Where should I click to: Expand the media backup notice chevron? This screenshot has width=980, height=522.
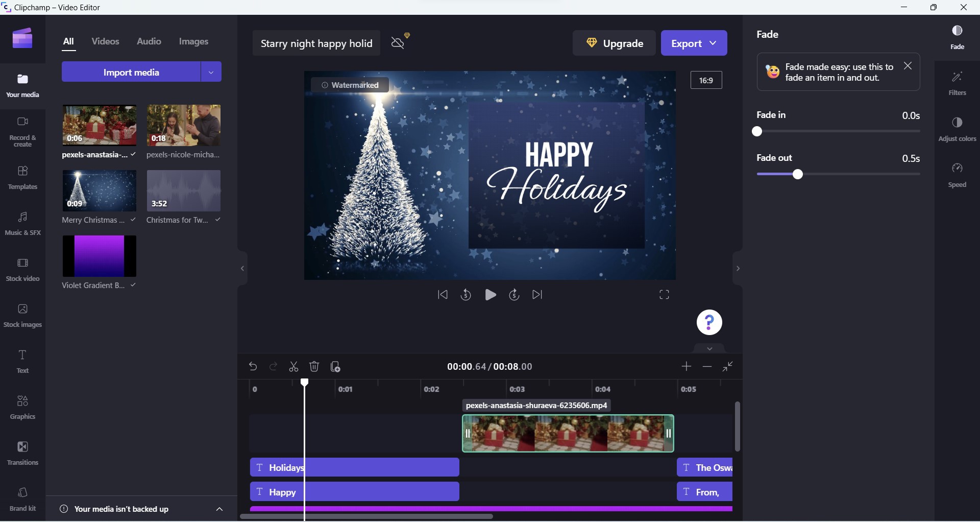(219, 509)
